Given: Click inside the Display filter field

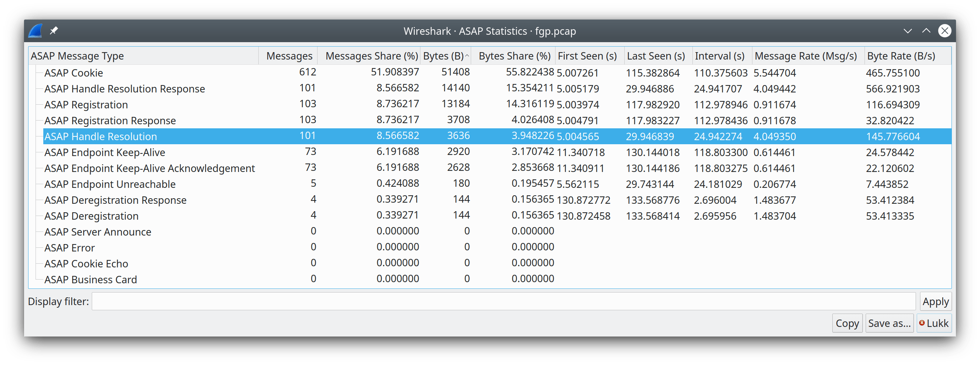Looking at the screenshot, I should (494, 301).
